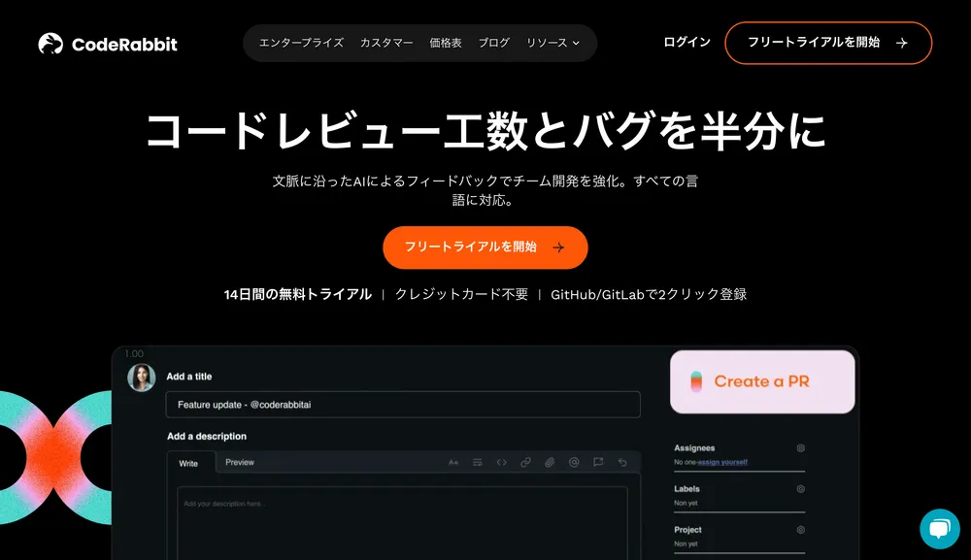Switch to the Preview tab

[x=240, y=463]
